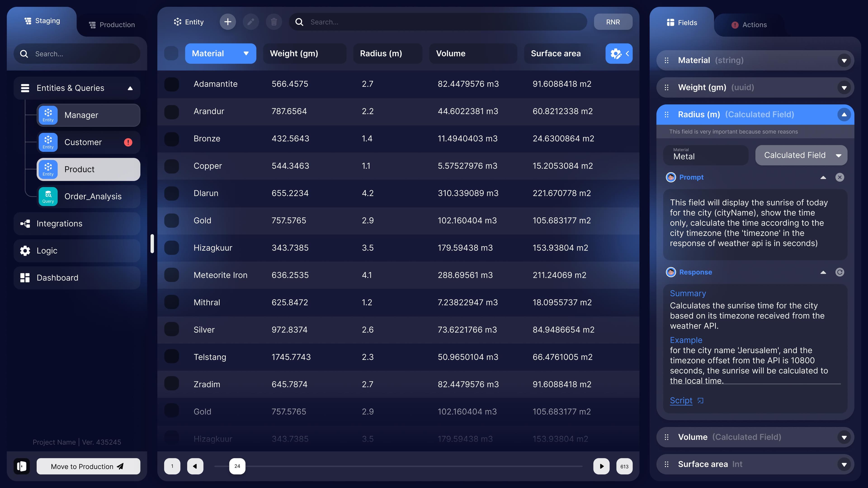Open the Actions tab
This screenshot has width=868, height=488.
pyautogui.click(x=749, y=25)
